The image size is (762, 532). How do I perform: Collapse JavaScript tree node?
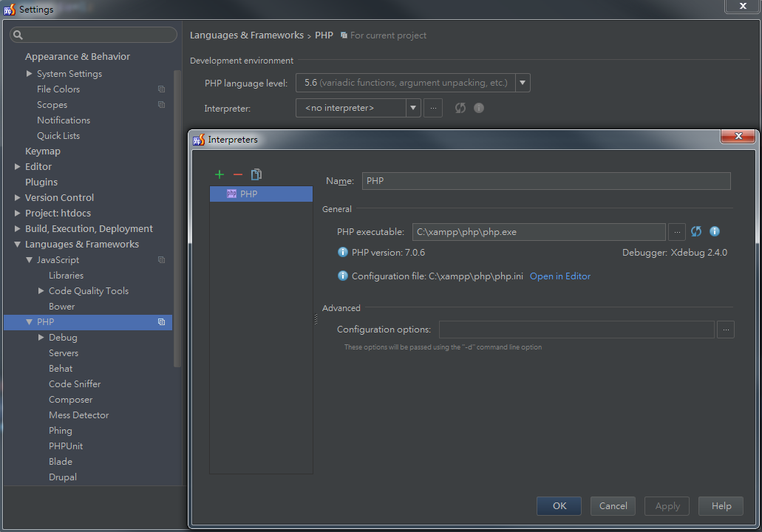click(29, 260)
